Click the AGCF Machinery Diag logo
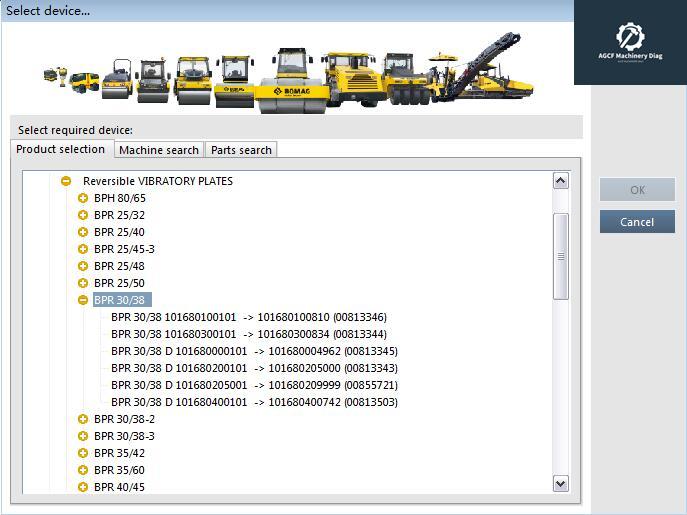Image resolution: width=687 pixels, height=515 pixels. point(630,43)
